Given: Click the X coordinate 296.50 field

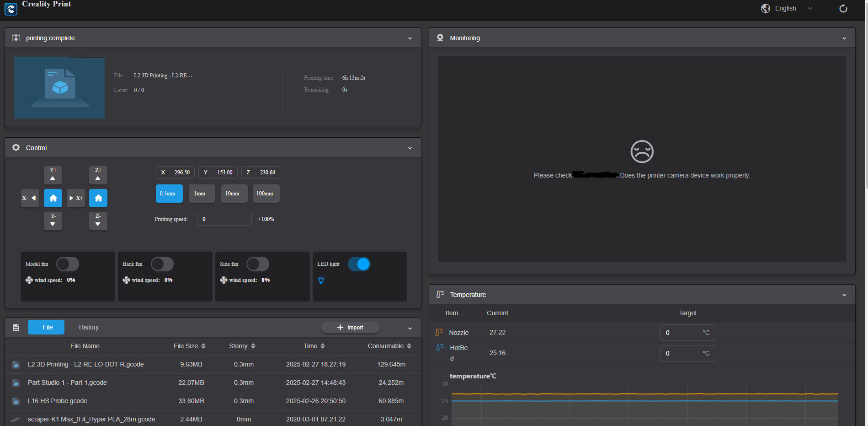Looking at the screenshot, I should (x=176, y=173).
